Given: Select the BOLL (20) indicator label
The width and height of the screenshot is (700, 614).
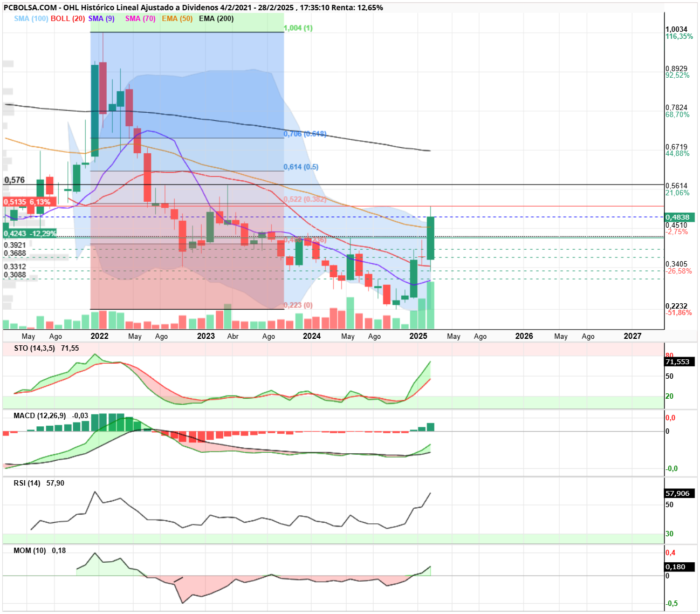Looking at the screenshot, I should pos(68,18).
